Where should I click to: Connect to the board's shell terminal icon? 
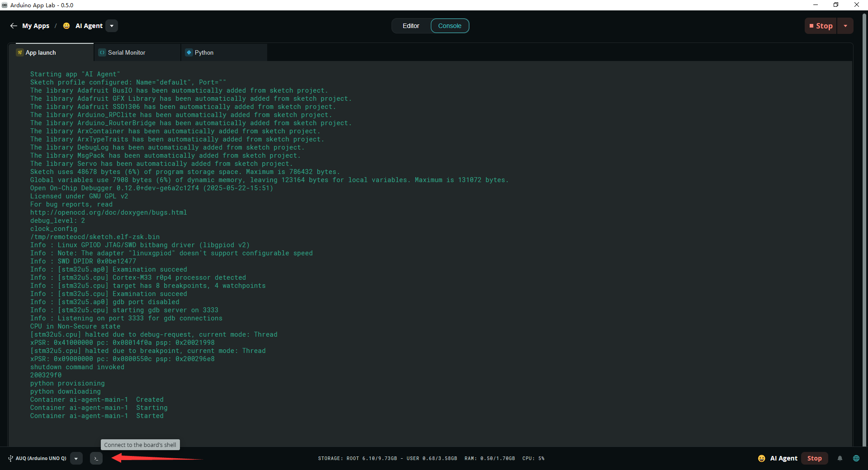(96, 458)
